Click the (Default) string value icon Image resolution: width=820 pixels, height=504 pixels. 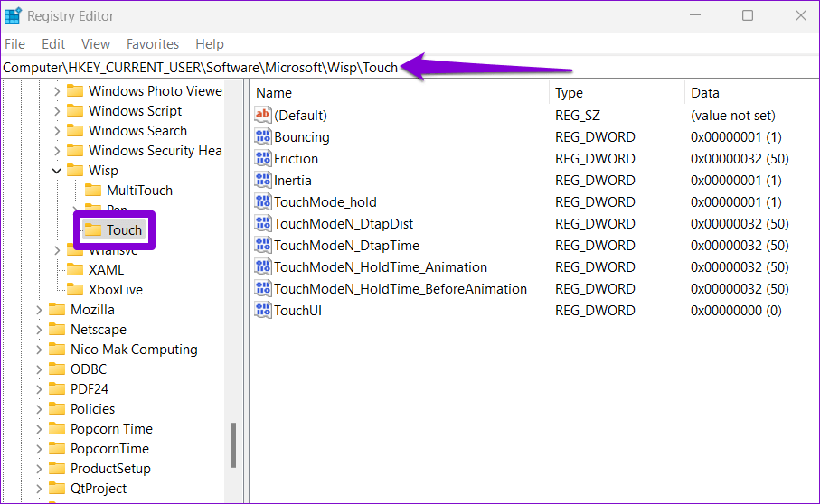(x=263, y=115)
